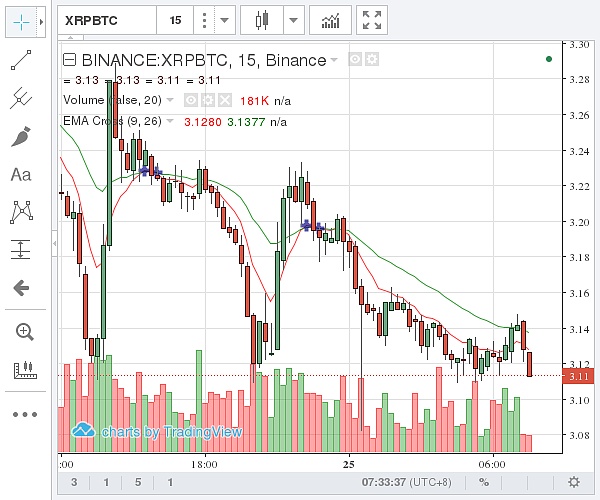Click the 06:00 time axis label
The image size is (600, 500).
[492, 464]
